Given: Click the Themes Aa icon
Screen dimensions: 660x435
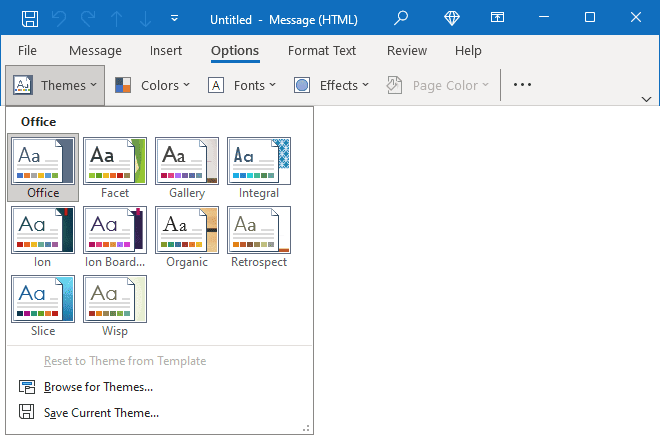Looking at the screenshot, I should (23, 85).
